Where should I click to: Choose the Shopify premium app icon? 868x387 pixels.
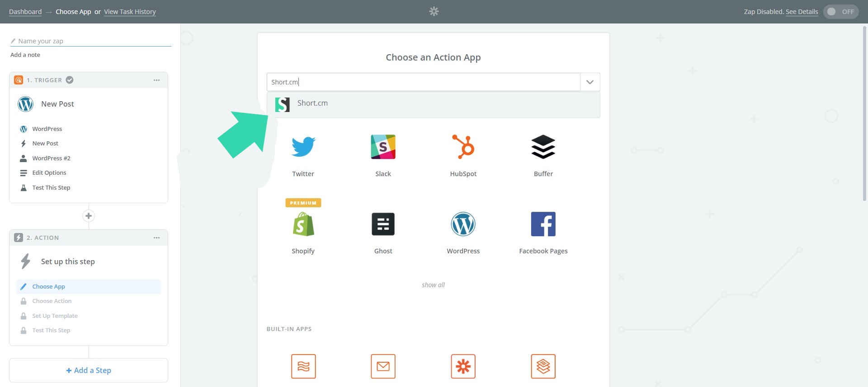click(303, 224)
